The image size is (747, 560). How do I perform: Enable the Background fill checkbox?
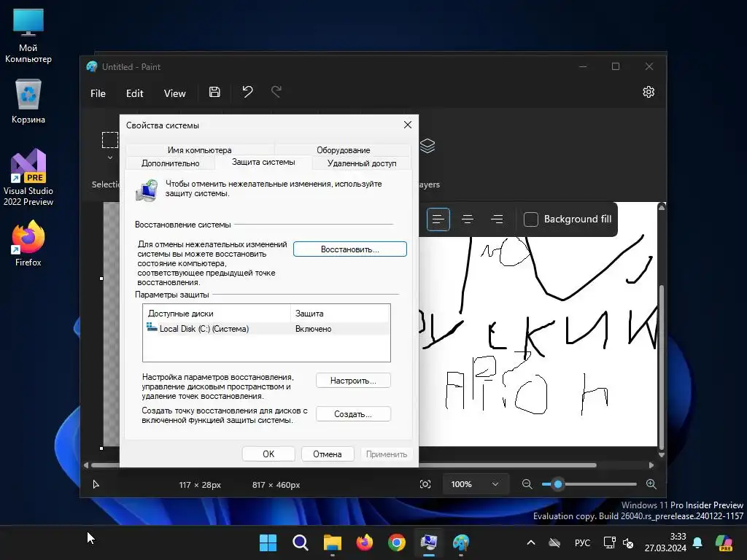pos(531,219)
